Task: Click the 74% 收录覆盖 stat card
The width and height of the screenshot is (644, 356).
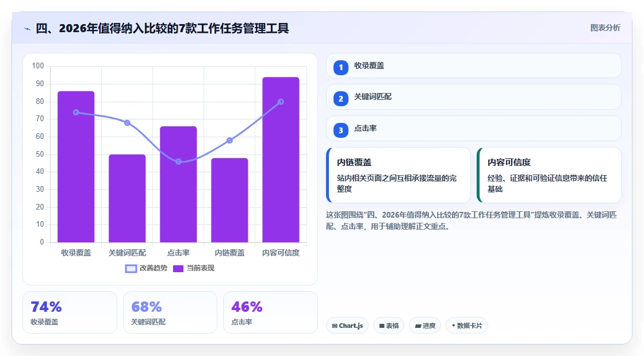Action: [70, 312]
